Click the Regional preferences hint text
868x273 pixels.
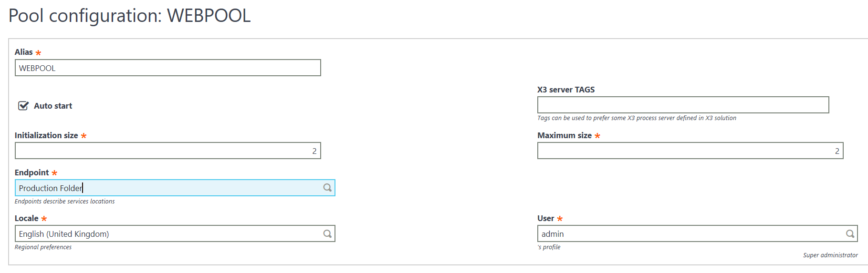[x=43, y=247]
